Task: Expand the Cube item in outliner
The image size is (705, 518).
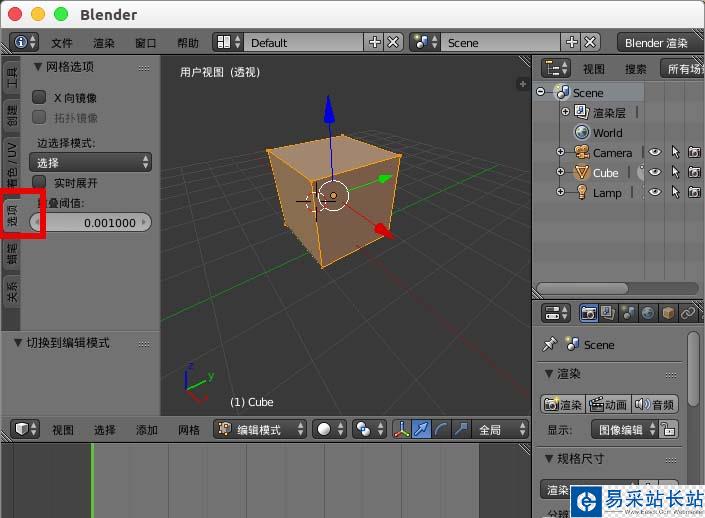Action: tap(560, 171)
